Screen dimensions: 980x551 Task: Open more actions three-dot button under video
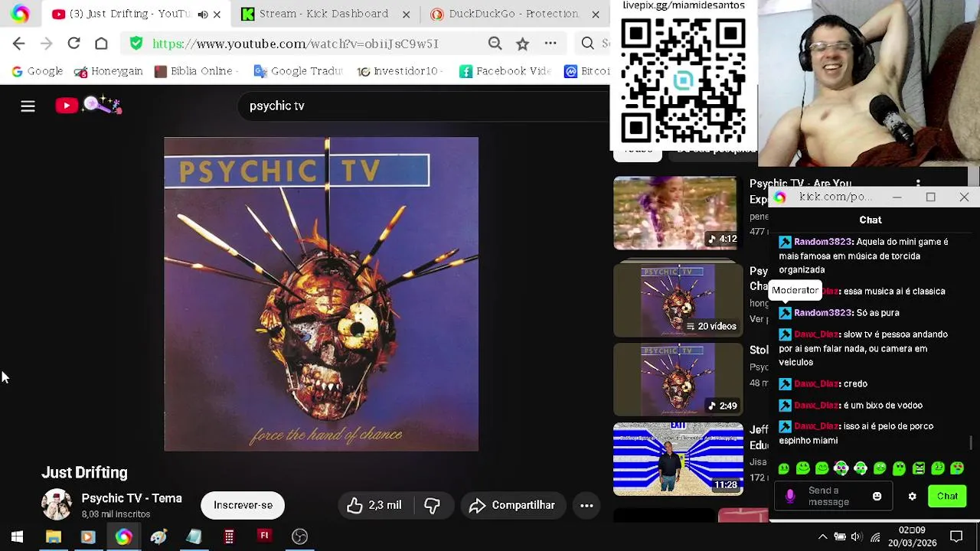[x=586, y=505]
